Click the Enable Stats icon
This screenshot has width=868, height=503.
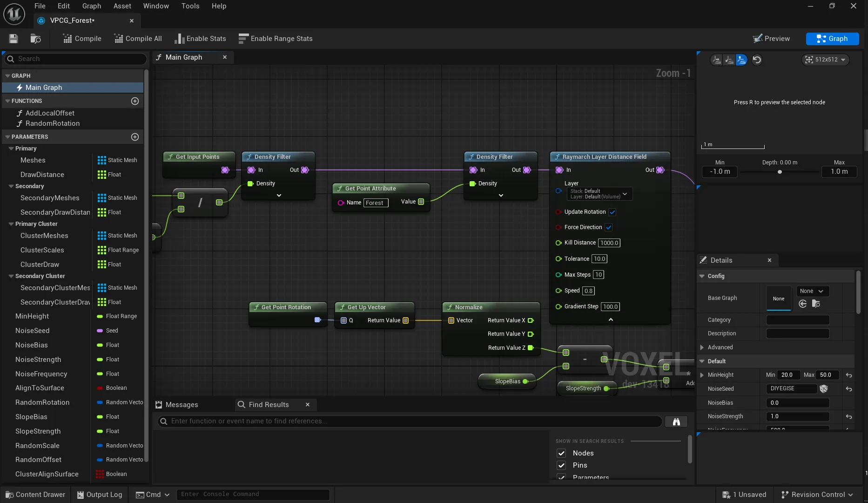click(x=181, y=39)
